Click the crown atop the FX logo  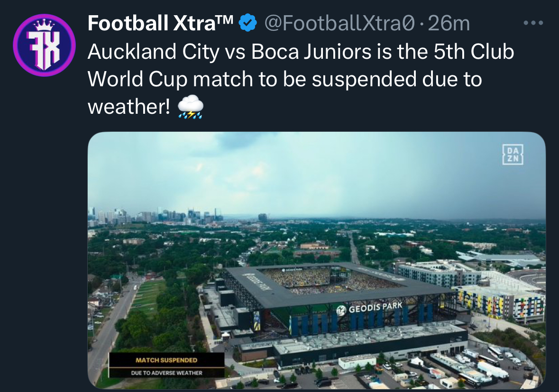point(44,24)
